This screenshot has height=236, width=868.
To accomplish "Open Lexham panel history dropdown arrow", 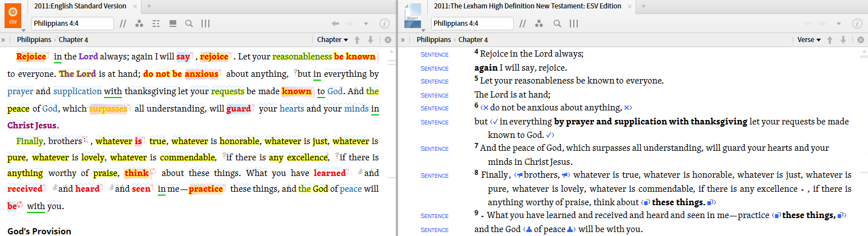I will point(839,24).
